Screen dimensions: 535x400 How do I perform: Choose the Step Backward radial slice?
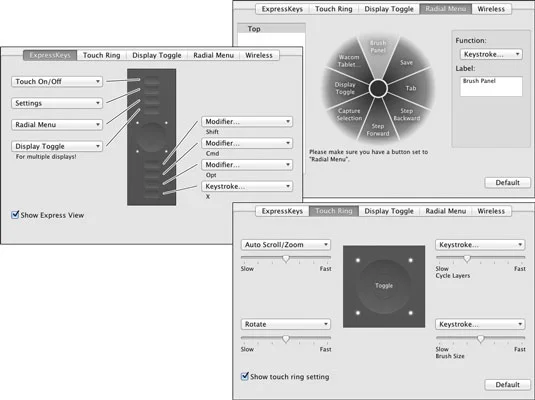click(x=407, y=115)
